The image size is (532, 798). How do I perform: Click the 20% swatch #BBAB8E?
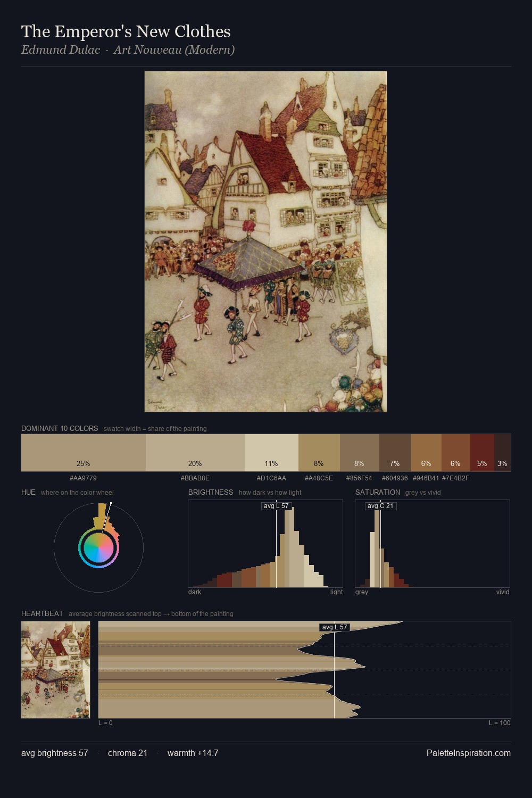(x=195, y=453)
